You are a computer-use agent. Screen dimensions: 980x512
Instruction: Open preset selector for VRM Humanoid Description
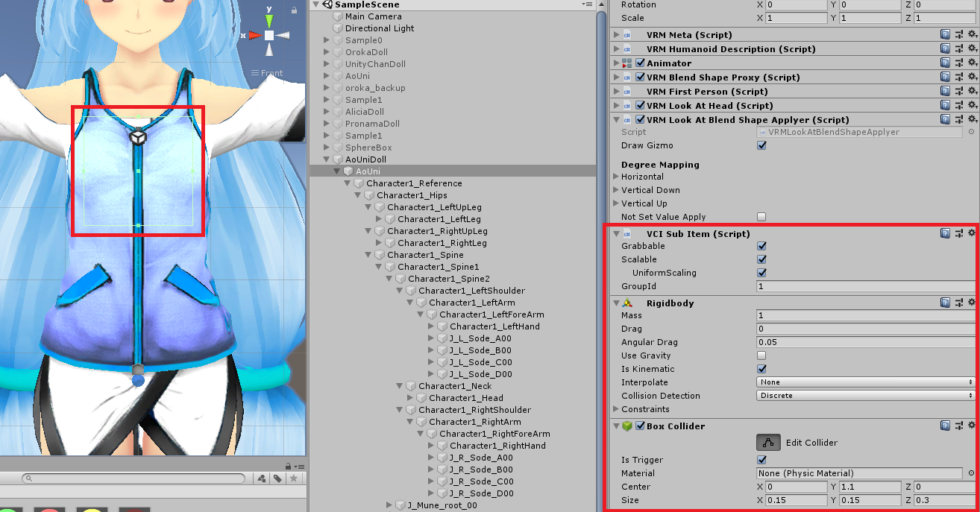(958, 48)
